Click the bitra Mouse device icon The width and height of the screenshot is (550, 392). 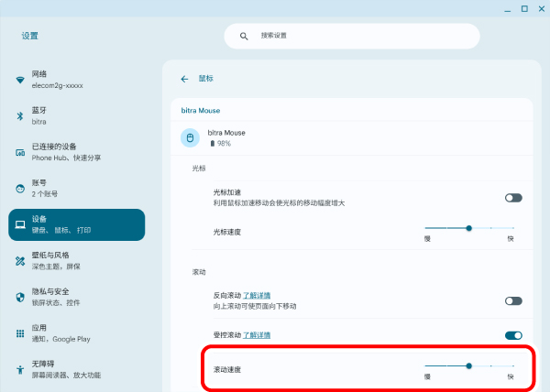[191, 138]
